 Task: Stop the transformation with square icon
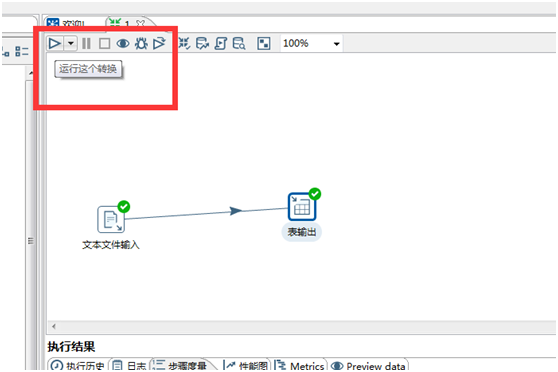(x=104, y=43)
